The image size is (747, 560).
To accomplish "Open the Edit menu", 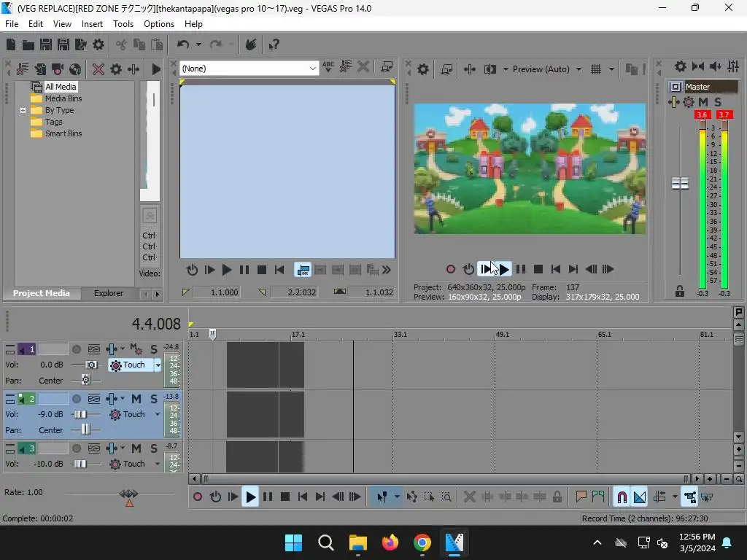I will pos(35,24).
